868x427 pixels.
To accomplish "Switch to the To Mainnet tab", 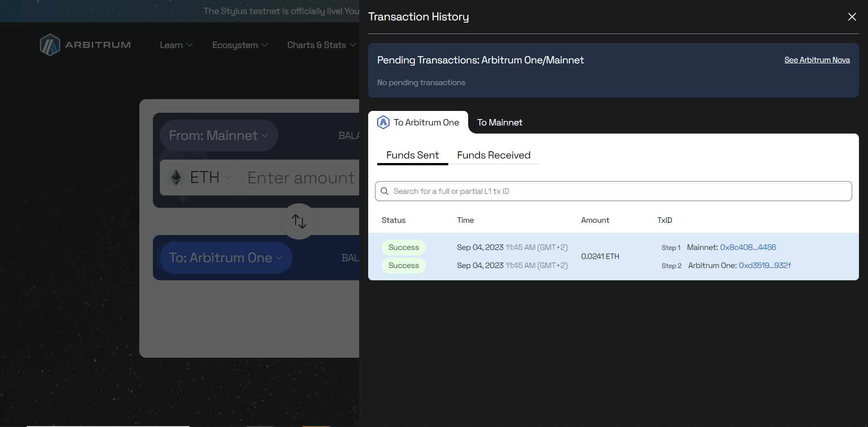I will tap(499, 122).
